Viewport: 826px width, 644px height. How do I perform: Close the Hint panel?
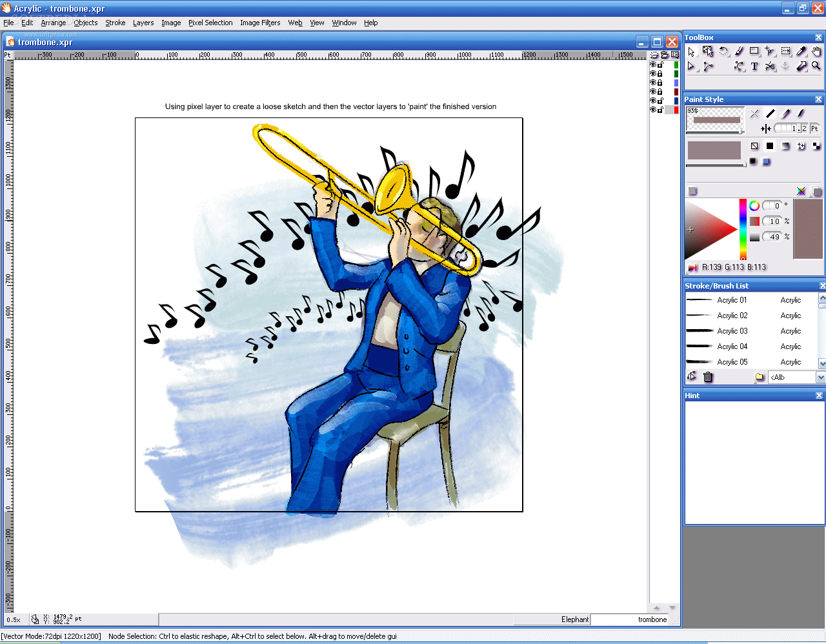click(819, 396)
